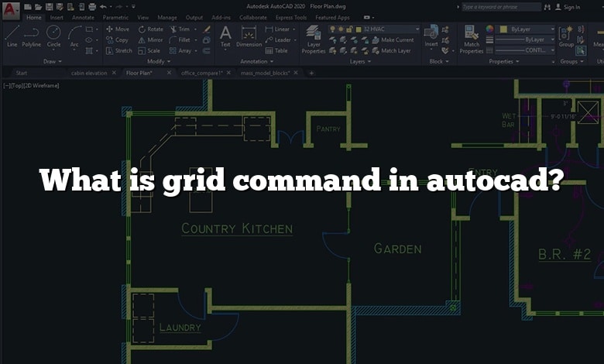
Task: Expand the Modify panel
Action: pos(159,61)
